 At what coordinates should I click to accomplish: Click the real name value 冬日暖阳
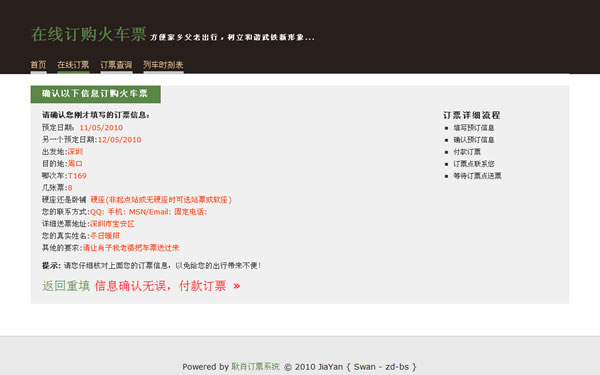pos(105,236)
